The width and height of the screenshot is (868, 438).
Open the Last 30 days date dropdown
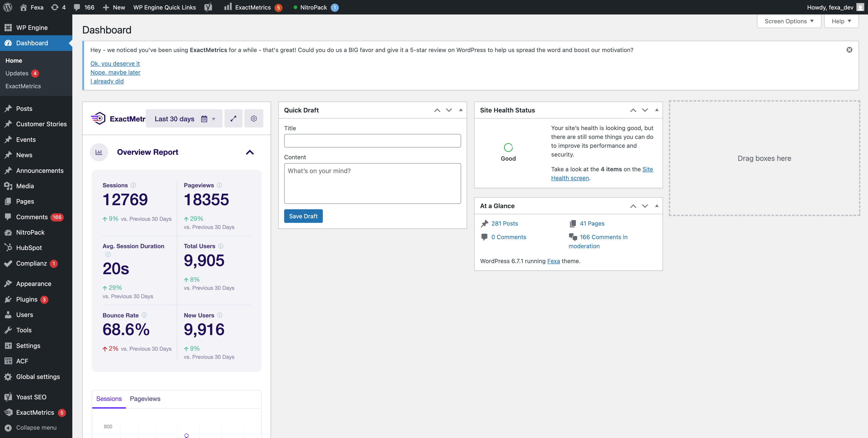[184, 119]
